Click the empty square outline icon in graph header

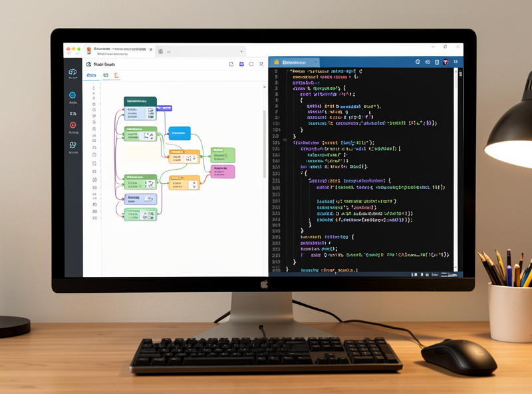(x=251, y=64)
